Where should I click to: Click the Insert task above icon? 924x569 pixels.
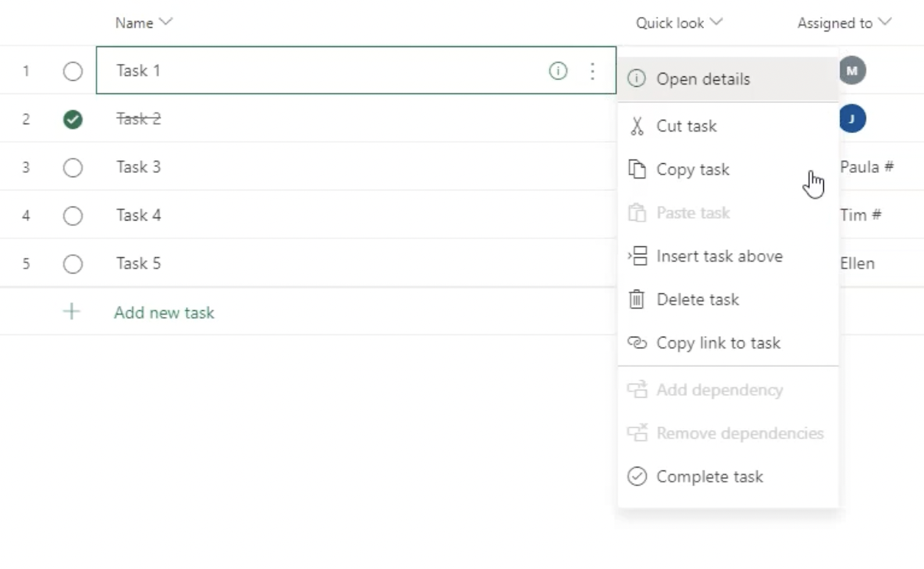click(x=636, y=256)
